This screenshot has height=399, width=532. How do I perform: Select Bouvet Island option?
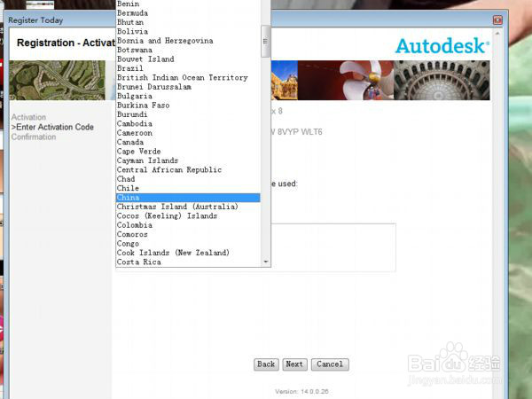point(188,59)
